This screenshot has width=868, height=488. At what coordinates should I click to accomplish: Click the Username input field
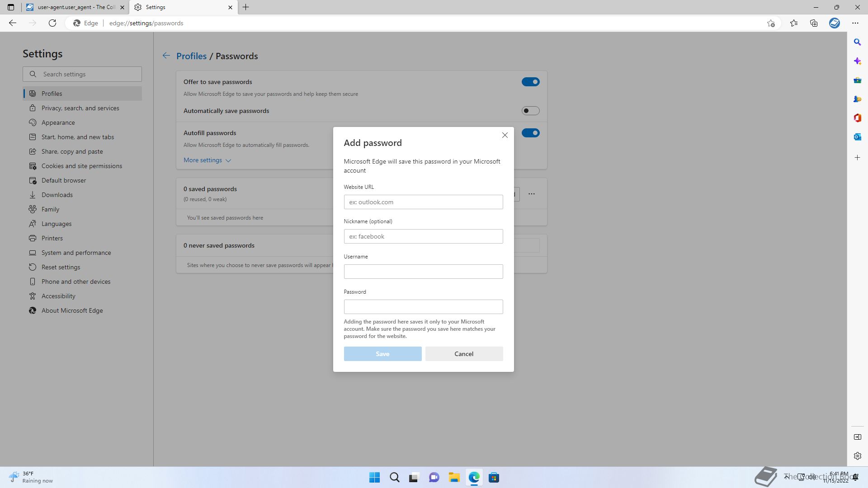423,272
